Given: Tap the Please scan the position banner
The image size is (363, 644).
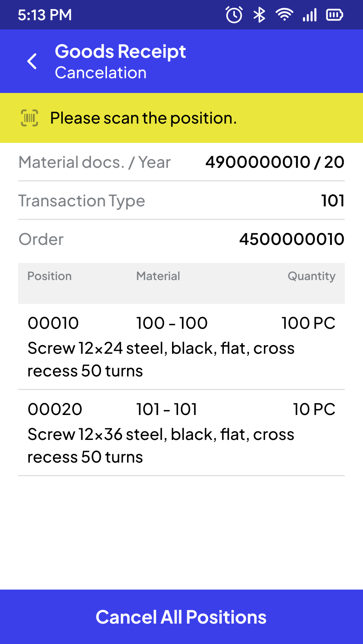Looking at the screenshot, I should (181, 118).
